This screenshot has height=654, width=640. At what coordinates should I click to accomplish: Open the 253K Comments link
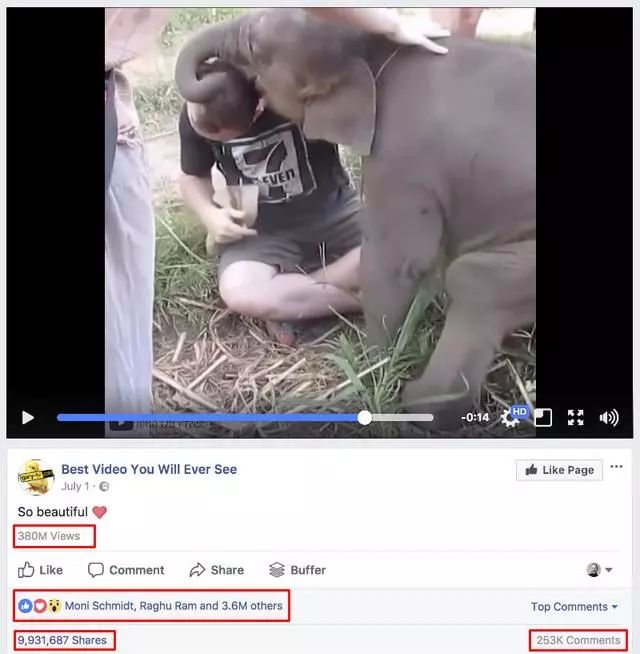[578, 640]
